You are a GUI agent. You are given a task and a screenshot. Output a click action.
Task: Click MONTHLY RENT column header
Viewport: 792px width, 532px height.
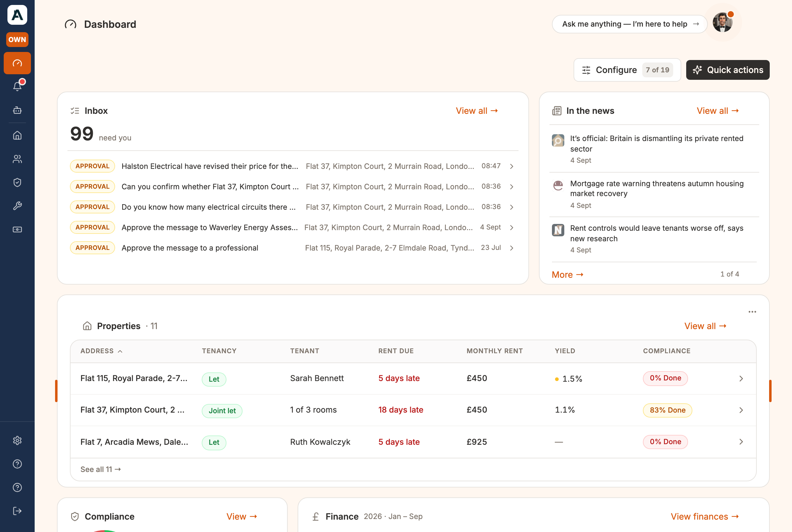[494, 351]
